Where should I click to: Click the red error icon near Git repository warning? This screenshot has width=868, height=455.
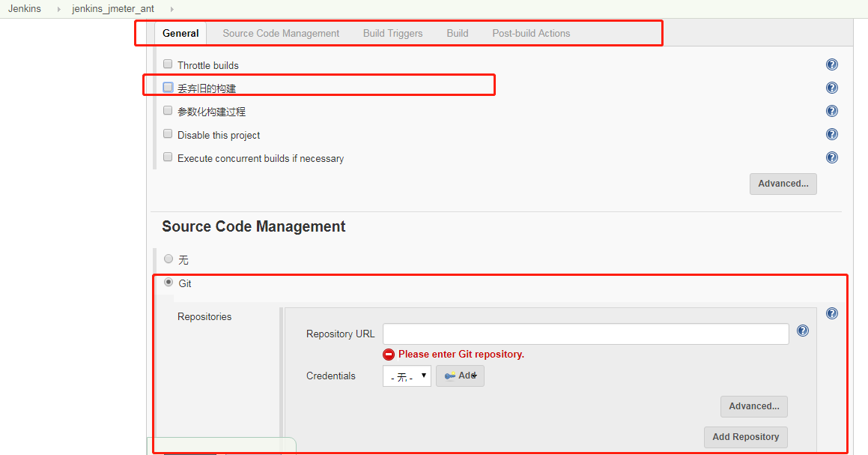389,354
